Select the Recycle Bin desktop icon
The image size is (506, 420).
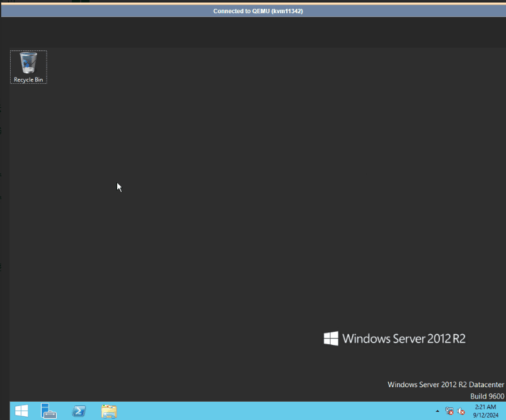[x=28, y=67]
